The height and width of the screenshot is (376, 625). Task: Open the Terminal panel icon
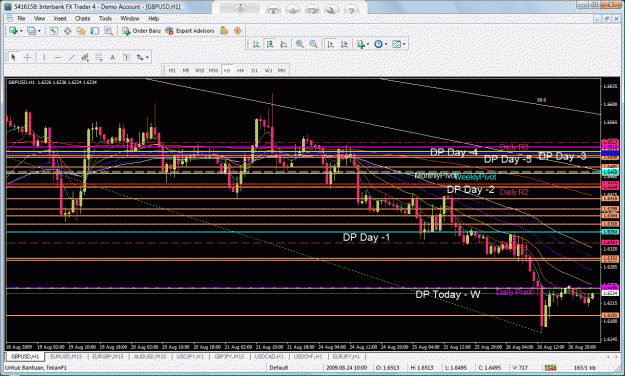point(95,31)
